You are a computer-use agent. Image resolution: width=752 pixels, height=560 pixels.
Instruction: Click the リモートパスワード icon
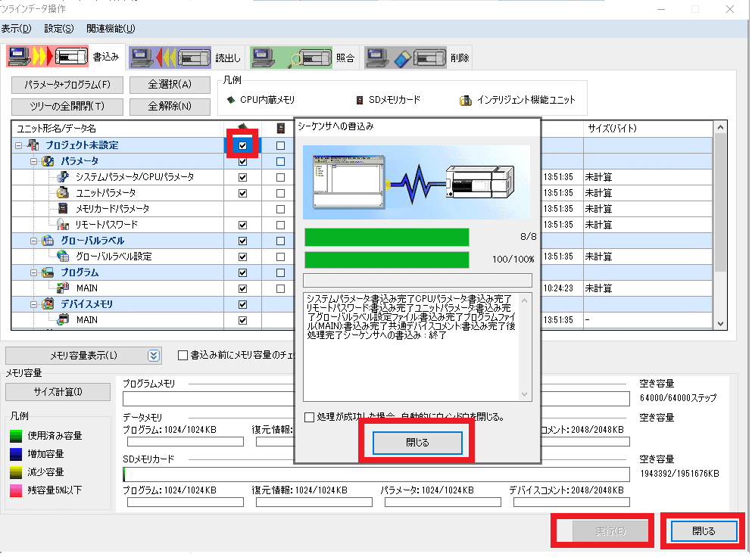tap(63, 224)
